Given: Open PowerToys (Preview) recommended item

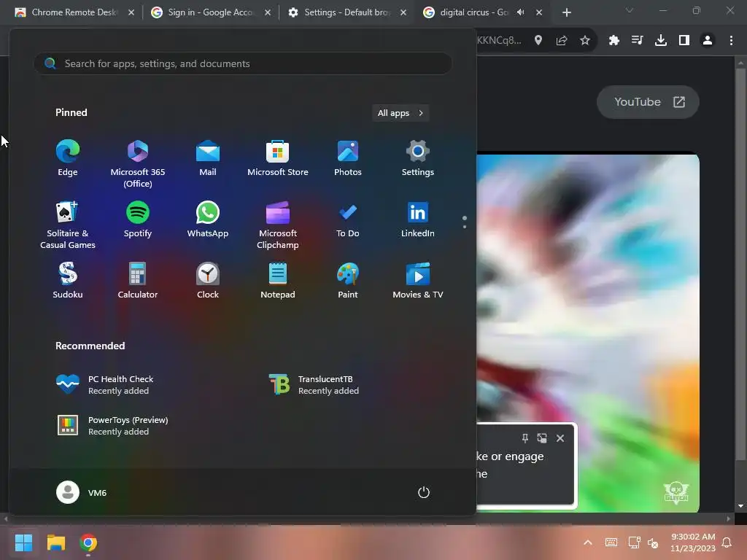Looking at the screenshot, I should click(x=112, y=426).
